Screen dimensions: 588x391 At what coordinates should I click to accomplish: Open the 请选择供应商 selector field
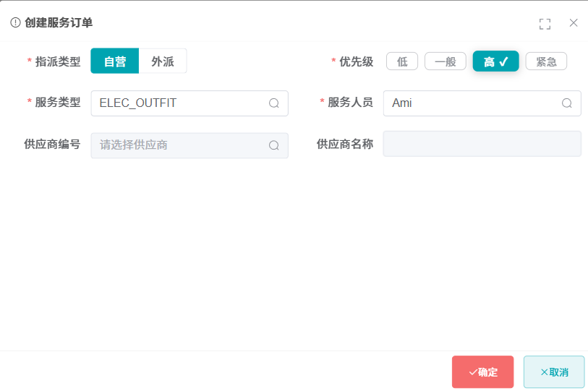click(x=179, y=145)
